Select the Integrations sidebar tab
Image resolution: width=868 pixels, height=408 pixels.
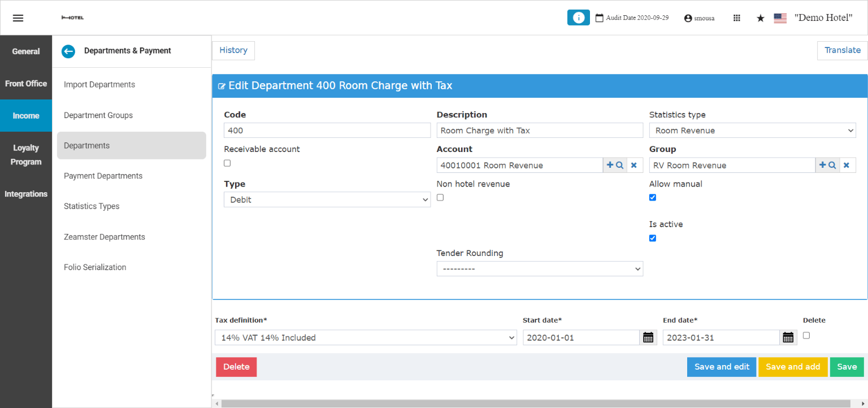(x=26, y=194)
